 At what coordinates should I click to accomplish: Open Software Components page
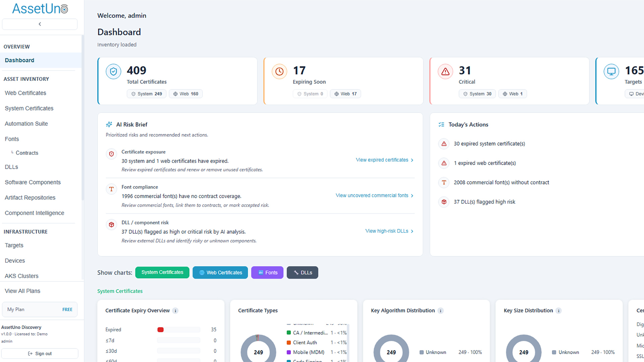tap(33, 182)
